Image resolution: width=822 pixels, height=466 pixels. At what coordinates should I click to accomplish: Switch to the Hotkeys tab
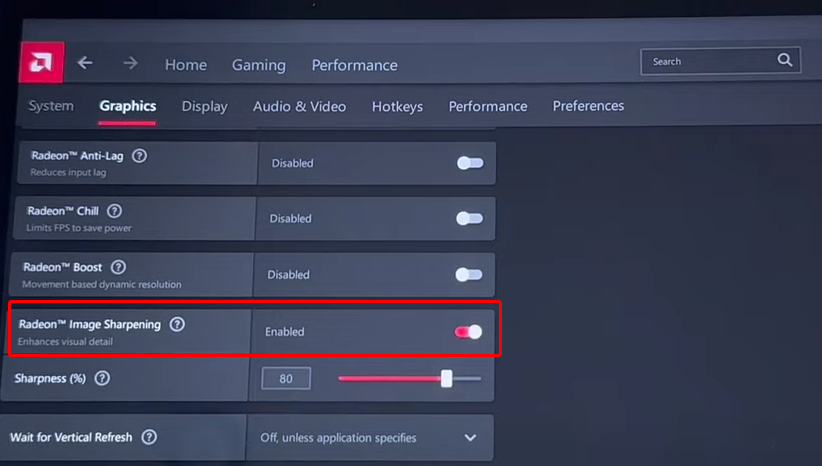pyautogui.click(x=397, y=106)
